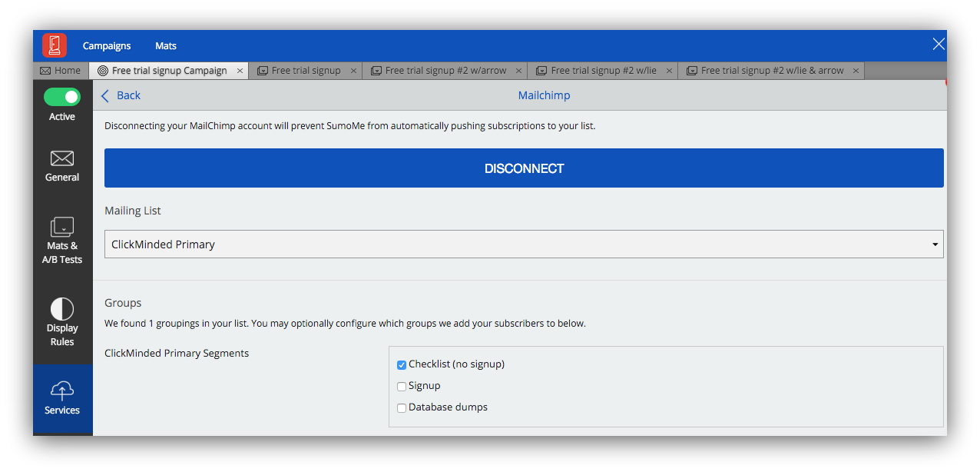Click mat icon on Free trial signup tab
This screenshot has width=980, height=472.
click(263, 71)
